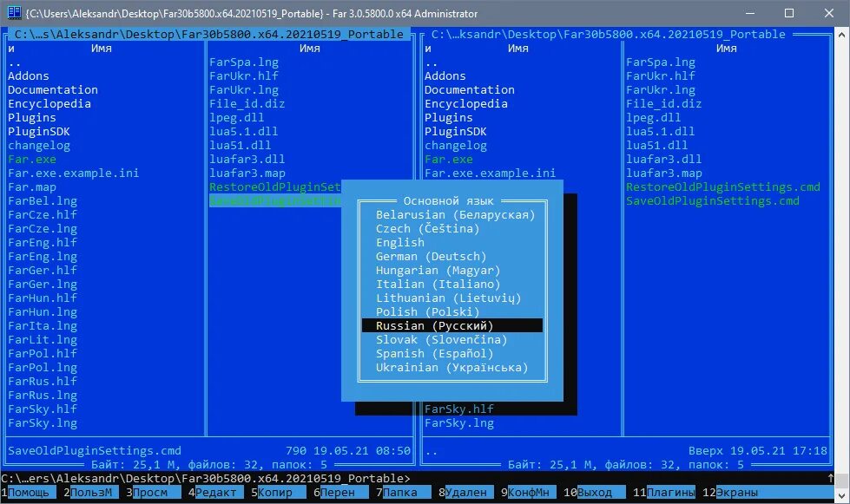
Task: Go to parent ".." in left panel
Action: (x=14, y=62)
